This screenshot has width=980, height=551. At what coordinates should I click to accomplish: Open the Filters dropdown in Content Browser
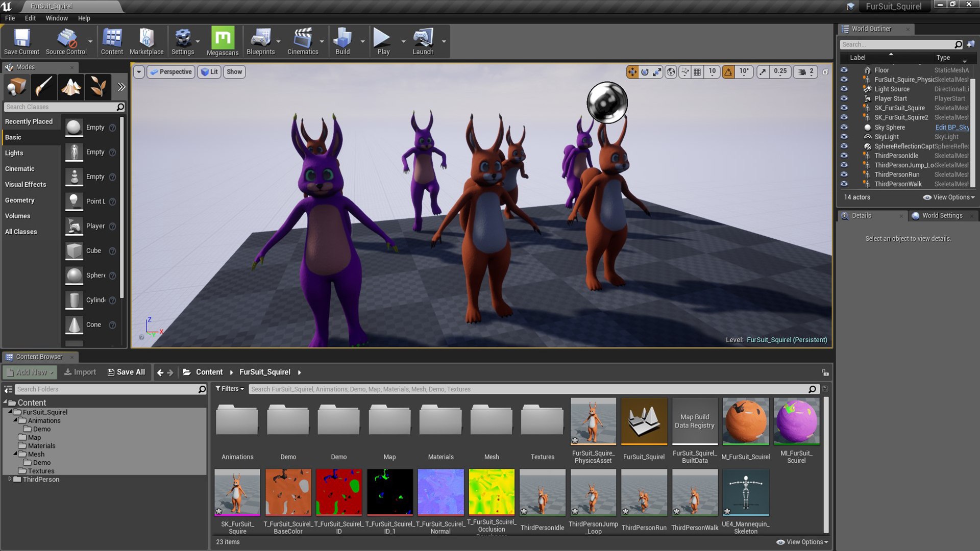[230, 389]
